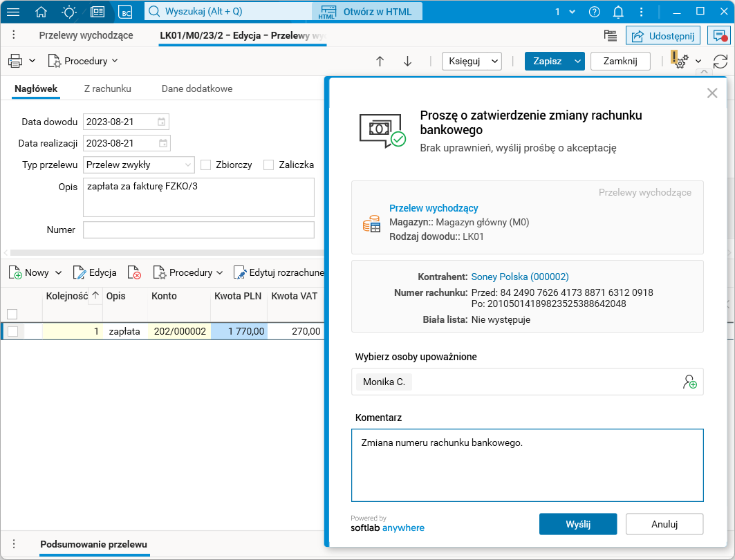Open the news panel icon

coord(97,12)
